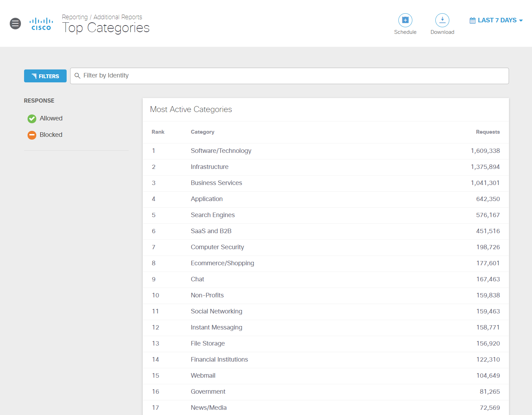Open the Schedule report icon
Image resolution: width=532 pixels, height=415 pixels.
405,20
